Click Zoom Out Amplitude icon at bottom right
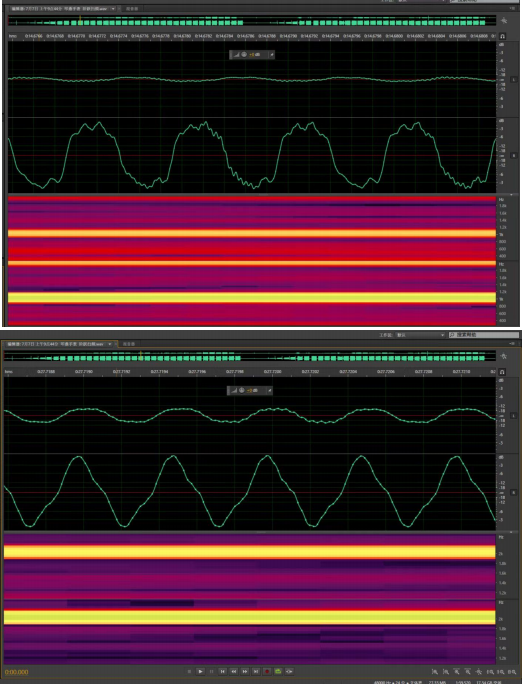The width and height of the screenshot is (522, 684). [x=445, y=672]
